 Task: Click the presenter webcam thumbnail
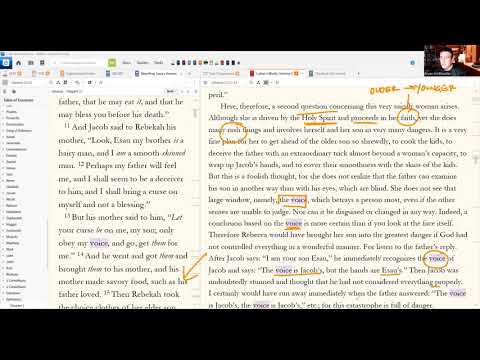(x=452, y=60)
